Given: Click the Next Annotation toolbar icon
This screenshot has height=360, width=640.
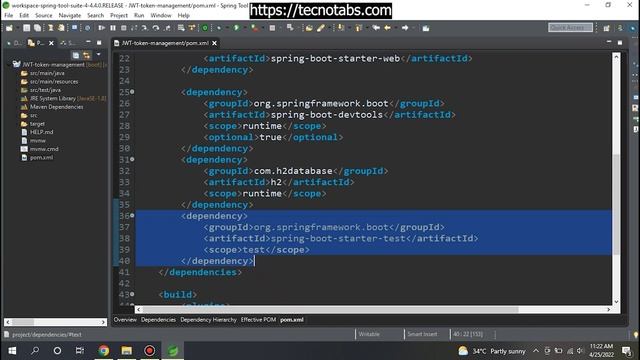Looking at the screenshot, I should tap(341, 28).
